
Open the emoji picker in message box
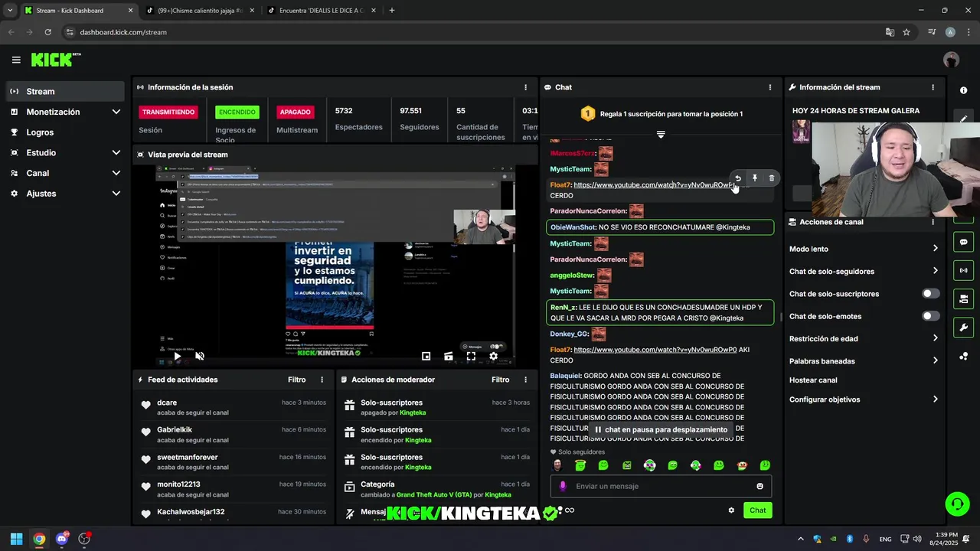[759, 486]
